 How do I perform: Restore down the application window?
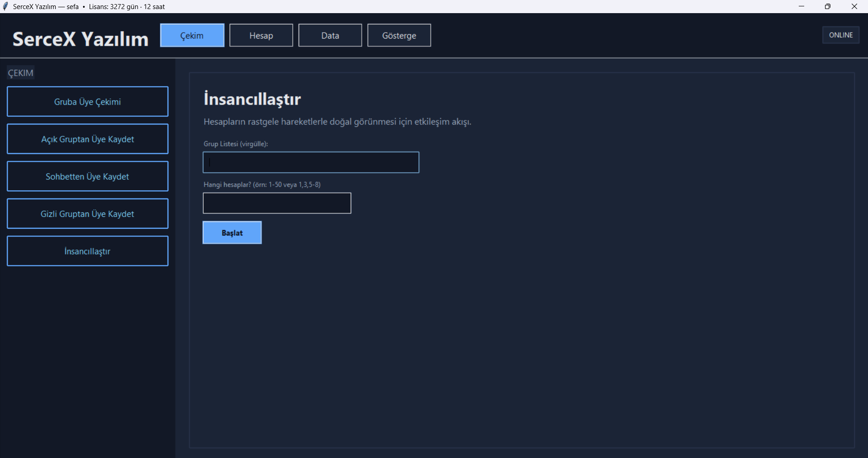[828, 6]
